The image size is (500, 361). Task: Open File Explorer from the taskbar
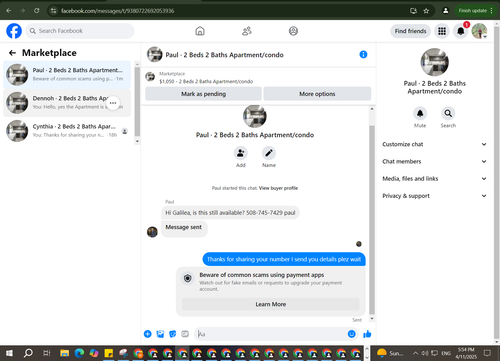tap(64, 353)
